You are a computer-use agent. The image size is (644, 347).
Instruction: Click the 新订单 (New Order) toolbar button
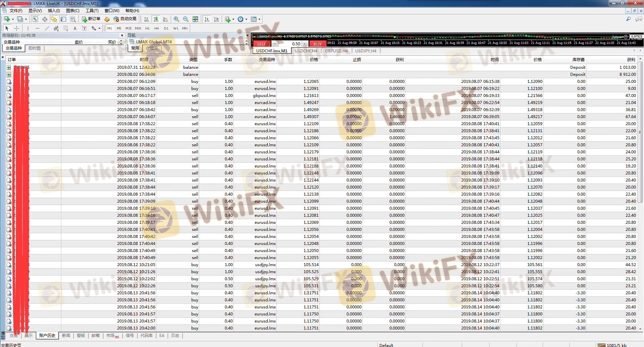point(91,19)
